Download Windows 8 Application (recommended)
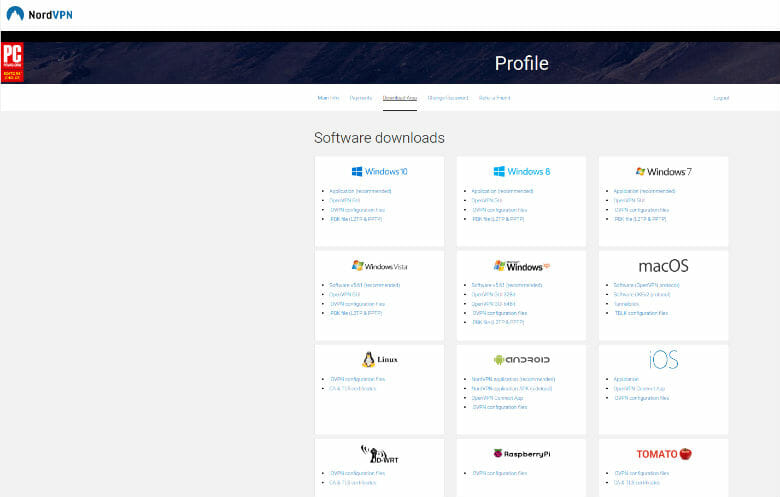Image resolution: width=780 pixels, height=497 pixels. (x=502, y=191)
